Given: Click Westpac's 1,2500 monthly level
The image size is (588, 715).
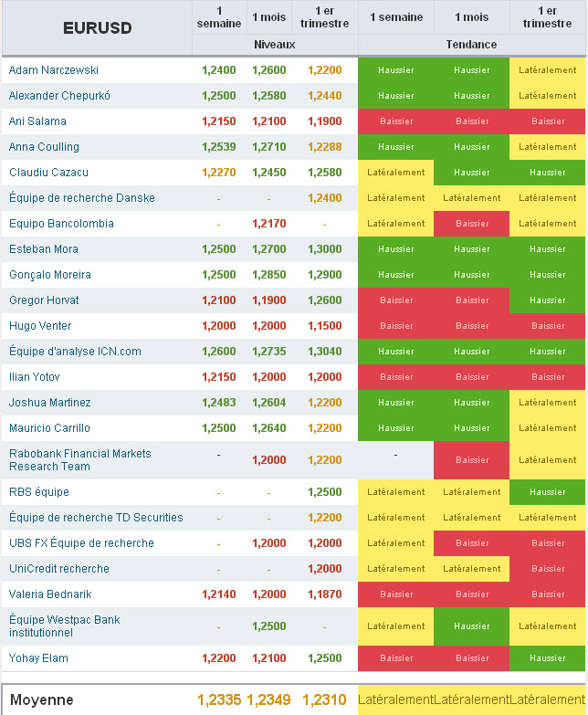Looking at the screenshot, I should click(x=269, y=626).
